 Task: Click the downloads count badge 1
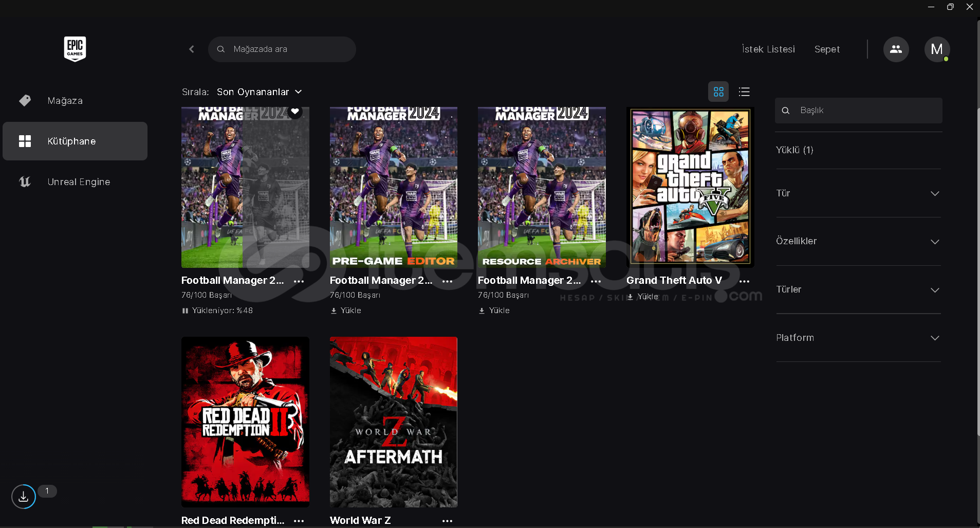(x=47, y=491)
